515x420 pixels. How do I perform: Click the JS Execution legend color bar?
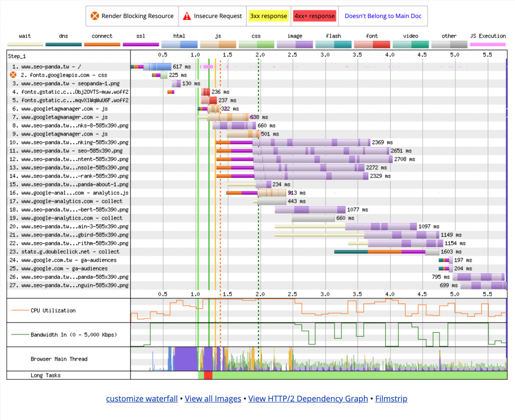pyautogui.click(x=488, y=44)
